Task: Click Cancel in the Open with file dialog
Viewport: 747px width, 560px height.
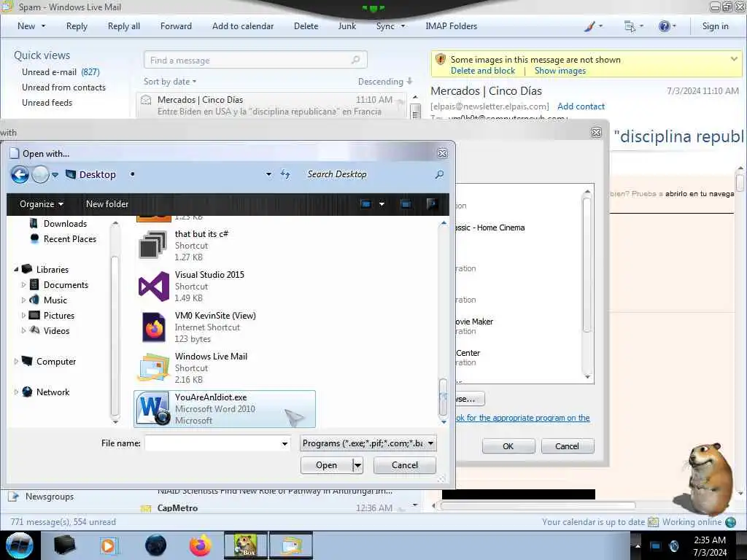Action: (x=404, y=465)
